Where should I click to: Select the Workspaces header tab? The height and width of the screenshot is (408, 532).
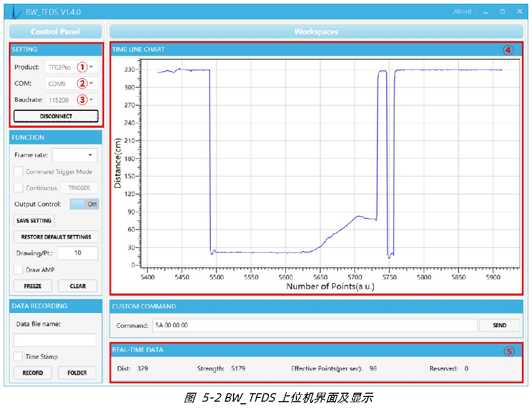click(x=316, y=32)
